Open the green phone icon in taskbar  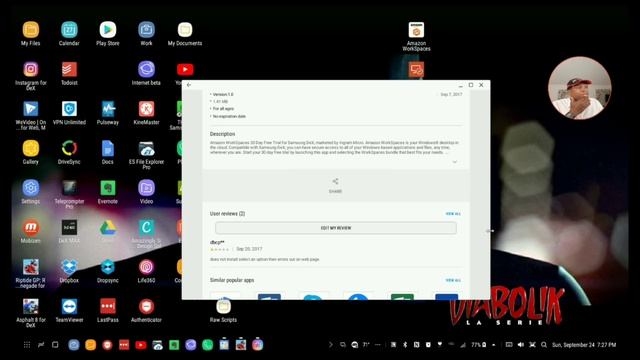pyautogui.click(x=207, y=345)
